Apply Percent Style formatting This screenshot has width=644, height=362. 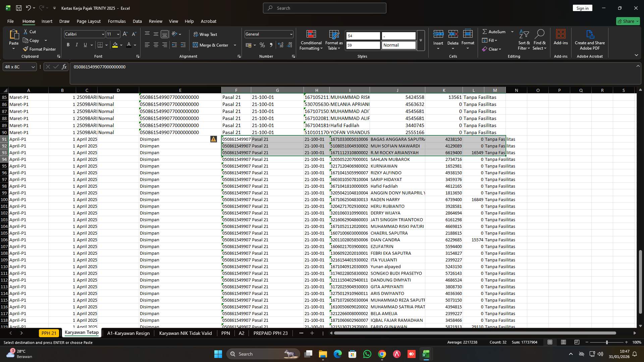pos(262,45)
